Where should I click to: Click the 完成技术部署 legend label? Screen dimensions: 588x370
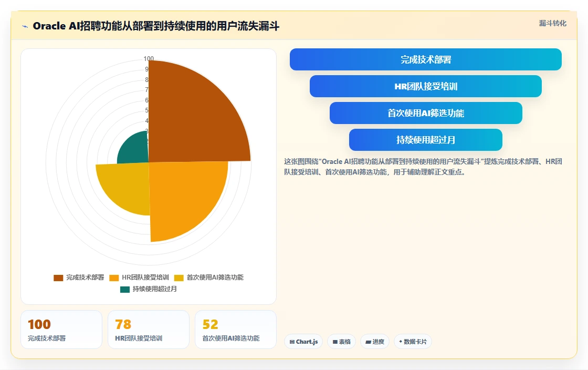[x=85, y=277]
